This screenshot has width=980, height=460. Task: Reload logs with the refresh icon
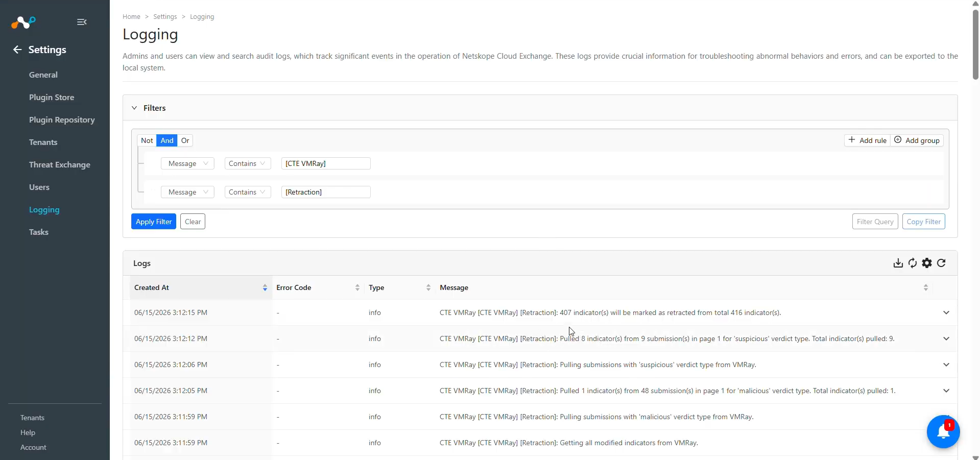click(x=942, y=263)
